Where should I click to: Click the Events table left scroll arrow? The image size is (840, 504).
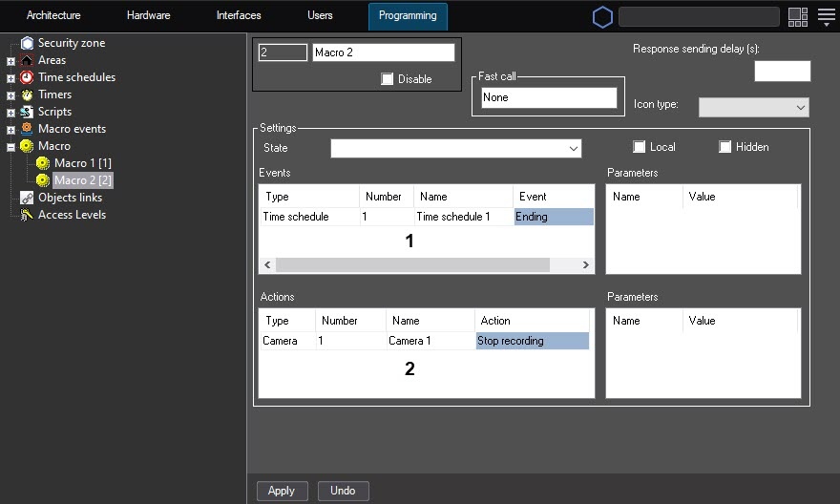click(267, 264)
